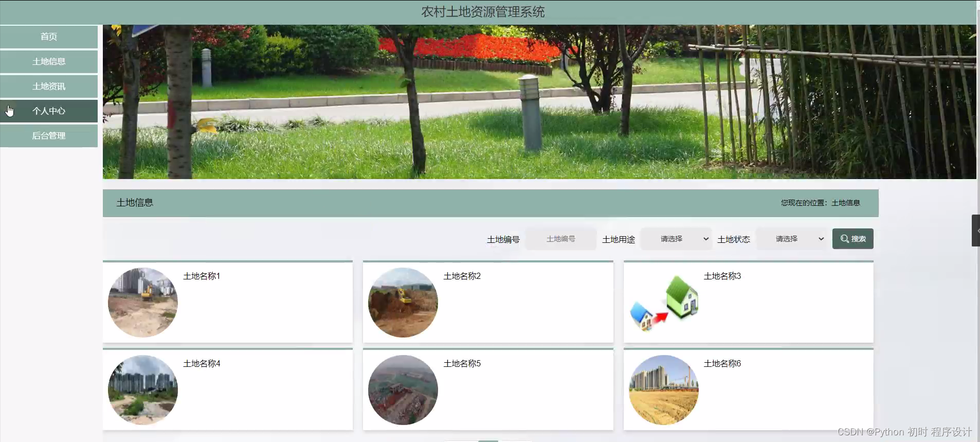980x442 pixels.
Task: Open thumbnail of 土地名称6
Action: click(664, 390)
